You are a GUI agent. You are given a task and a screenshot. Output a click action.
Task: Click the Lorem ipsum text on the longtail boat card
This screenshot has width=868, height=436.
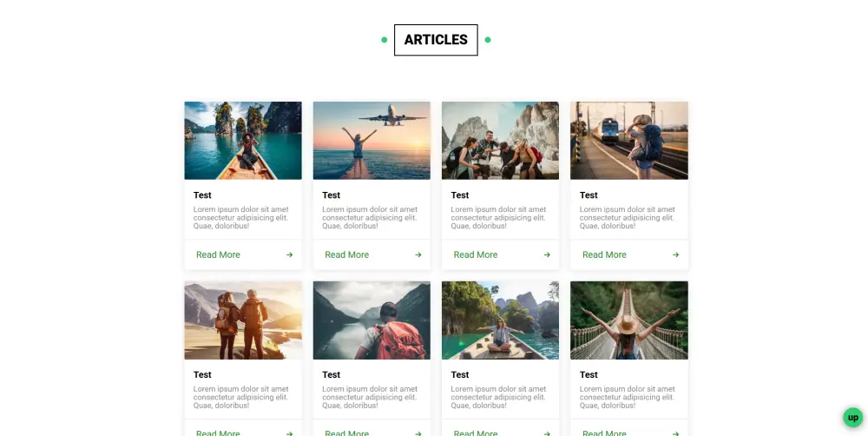(240, 218)
